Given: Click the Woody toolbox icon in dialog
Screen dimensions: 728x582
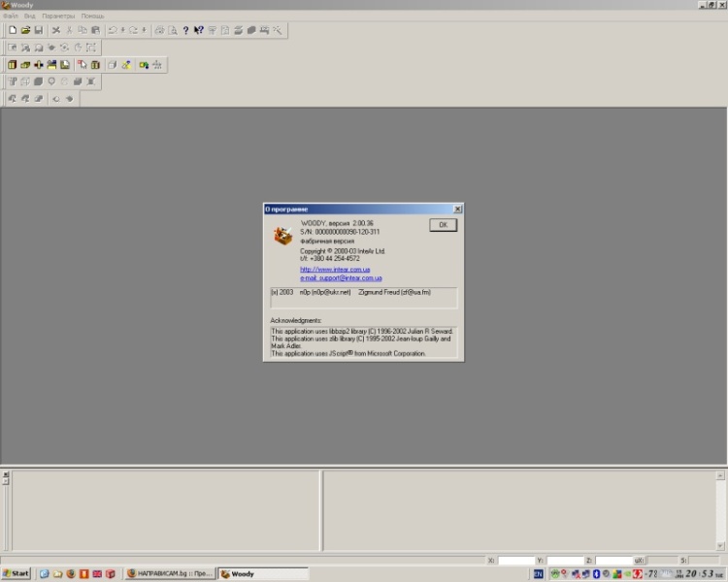Looking at the screenshot, I should (282, 235).
